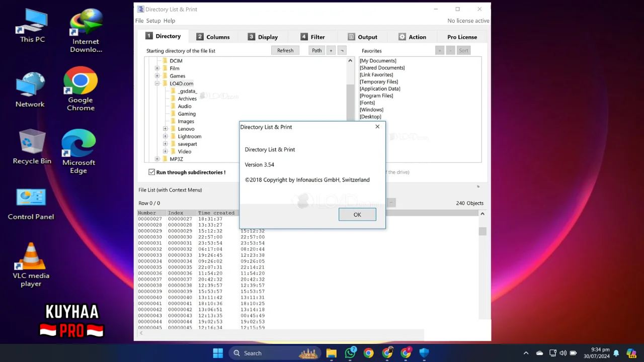Select the Images folder
This screenshot has width=644, height=362.
point(186,121)
